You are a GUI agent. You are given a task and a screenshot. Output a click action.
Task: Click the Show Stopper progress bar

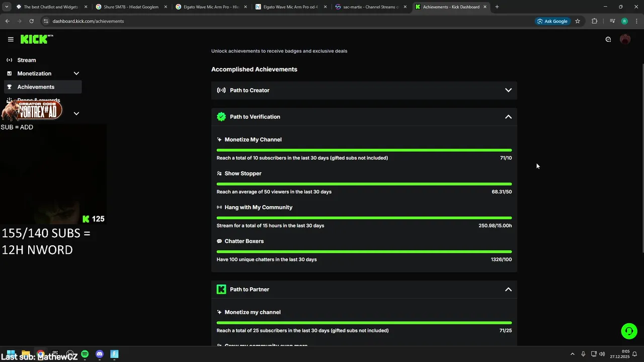click(364, 184)
